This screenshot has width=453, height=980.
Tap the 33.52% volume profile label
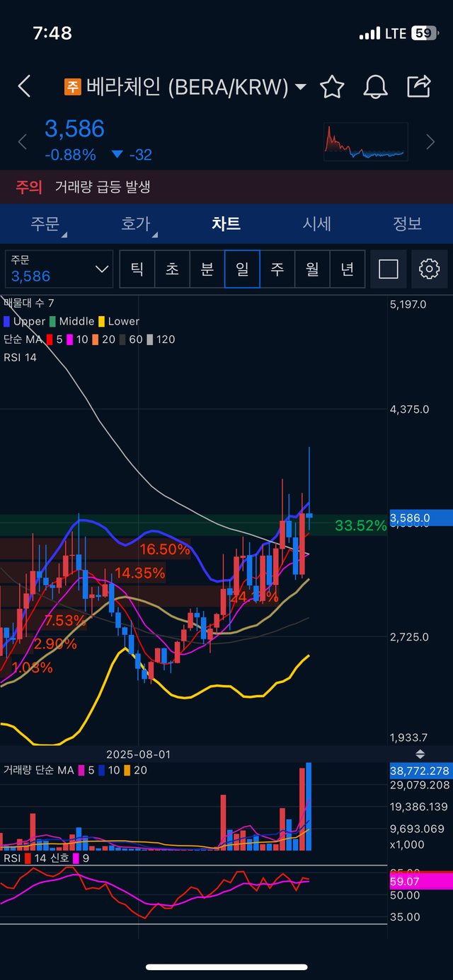click(x=360, y=525)
